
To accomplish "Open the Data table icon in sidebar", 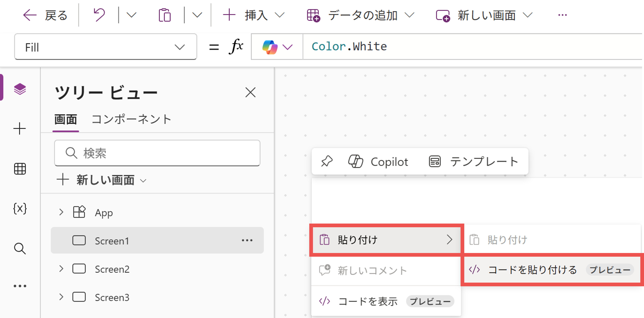I will [20, 169].
